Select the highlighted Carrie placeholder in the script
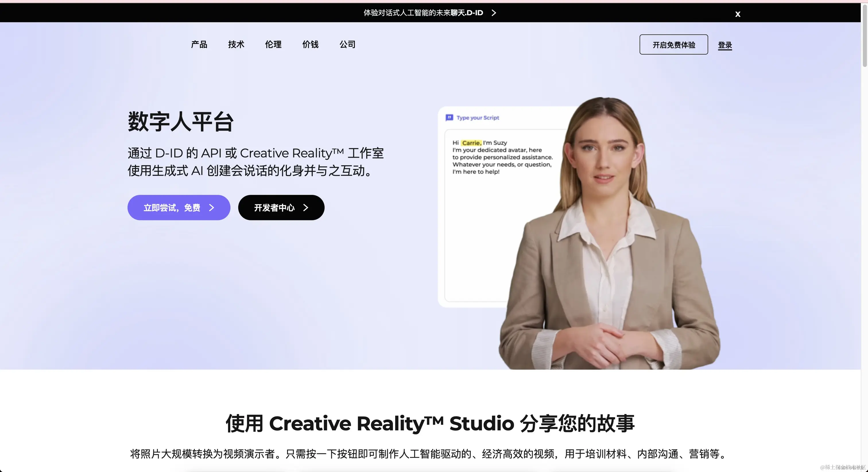Image resolution: width=868 pixels, height=472 pixels. [471, 143]
